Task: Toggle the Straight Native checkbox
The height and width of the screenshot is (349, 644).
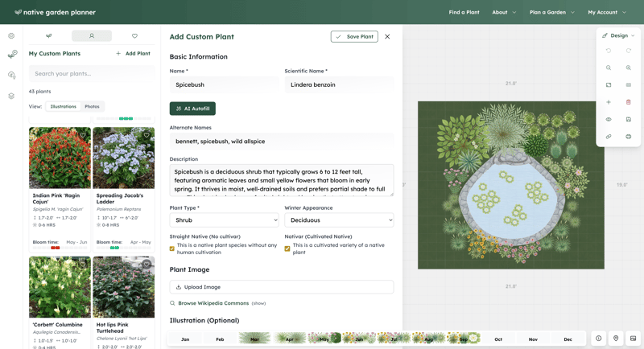Action: point(172,248)
